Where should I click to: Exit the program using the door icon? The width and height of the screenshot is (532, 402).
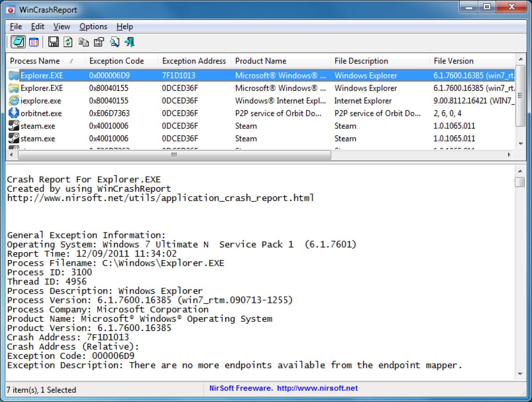pos(128,42)
